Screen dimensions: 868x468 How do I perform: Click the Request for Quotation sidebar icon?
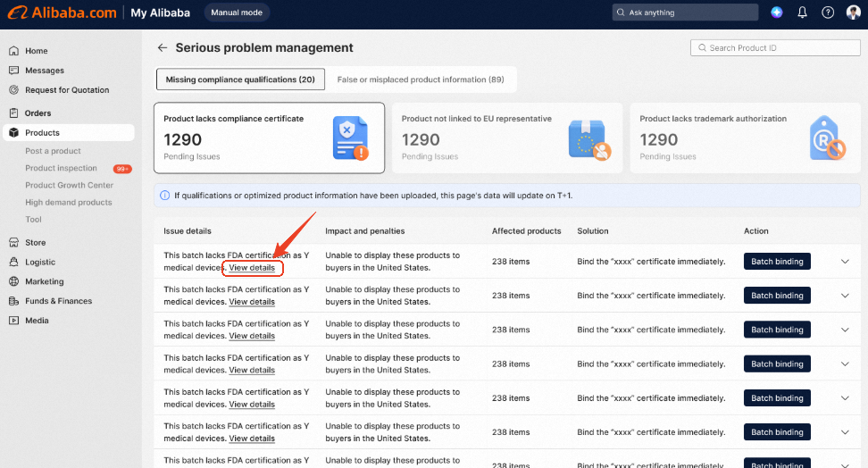coord(13,89)
